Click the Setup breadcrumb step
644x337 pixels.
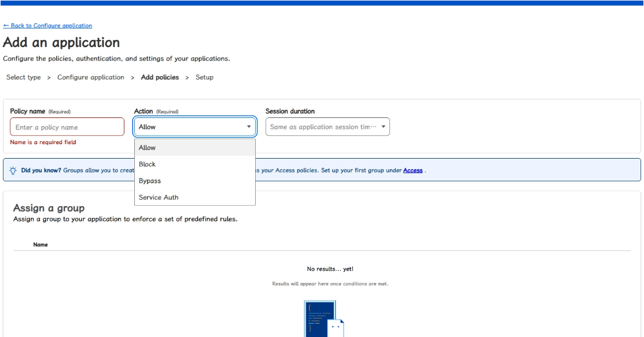205,77
